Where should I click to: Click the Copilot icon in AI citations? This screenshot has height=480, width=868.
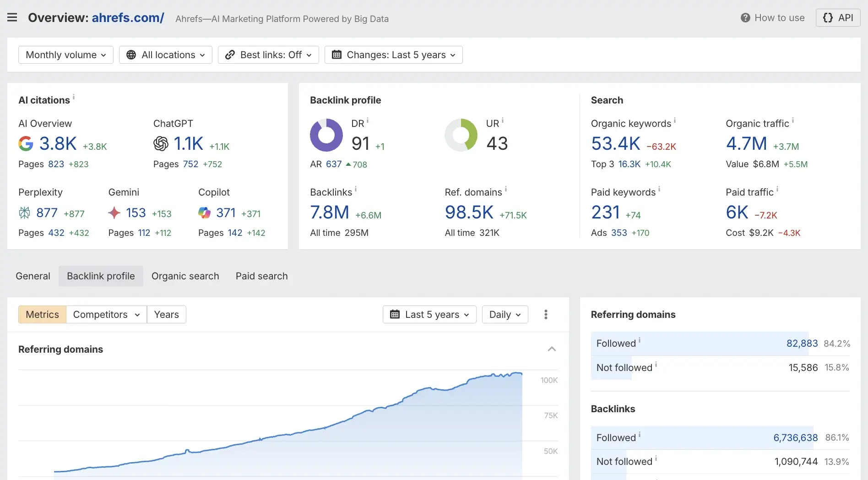[204, 212]
